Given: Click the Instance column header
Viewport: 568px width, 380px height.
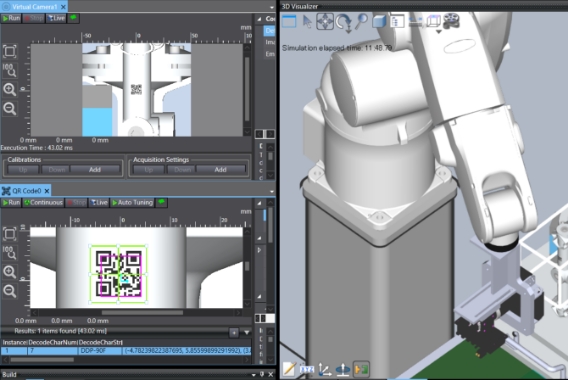Looking at the screenshot, I should pyautogui.click(x=14, y=342).
